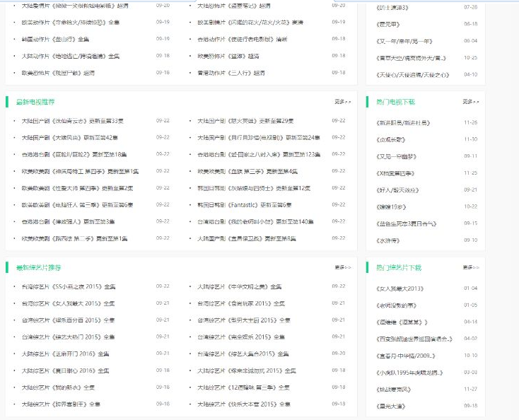The height and width of the screenshot is (420, 519).
Task: Open 《怒火英雄》更新至第29集
Action: [245, 121]
